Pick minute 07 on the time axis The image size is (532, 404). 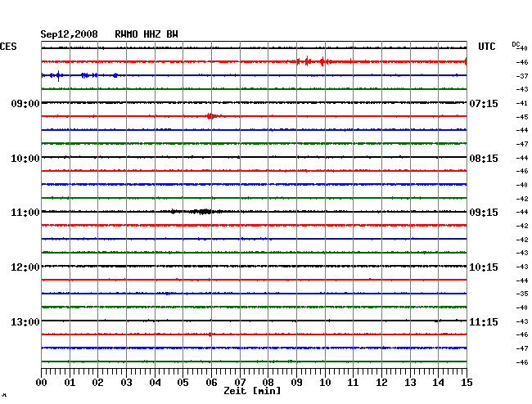(x=240, y=382)
